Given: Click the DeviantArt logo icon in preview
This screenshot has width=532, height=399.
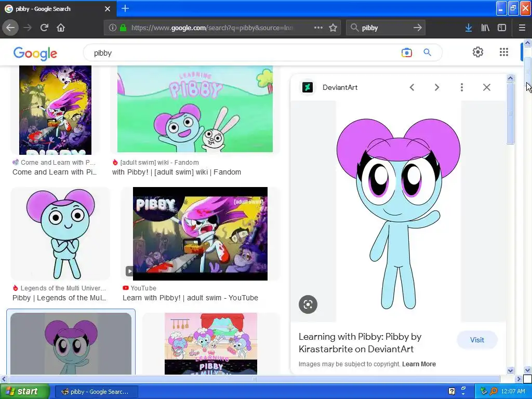Looking at the screenshot, I should pos(308,87).
